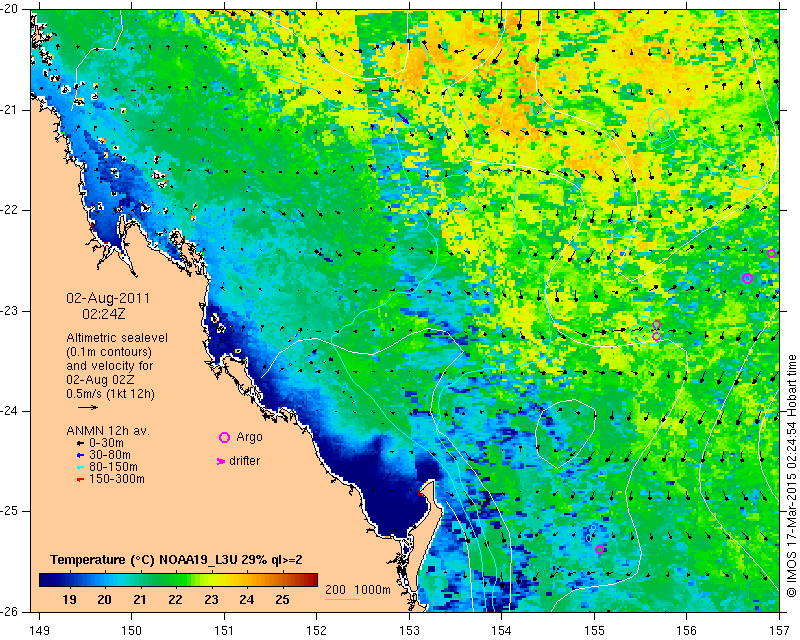Click the "0.5m/s (1kt 12h)" scale text
The height and width of the screenshot is (640, 800).
(110, 394)
